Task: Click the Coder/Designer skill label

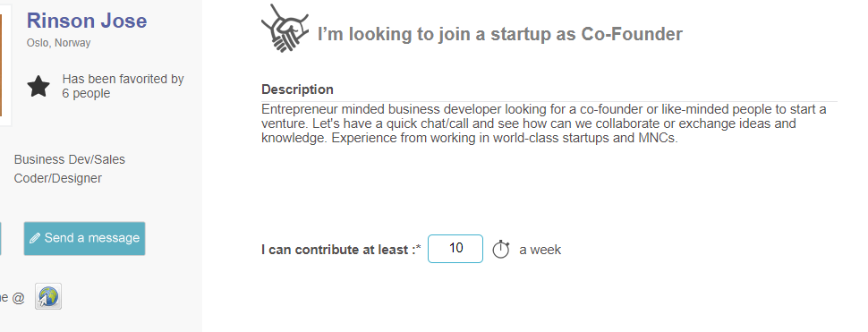Action: (58, 178)
